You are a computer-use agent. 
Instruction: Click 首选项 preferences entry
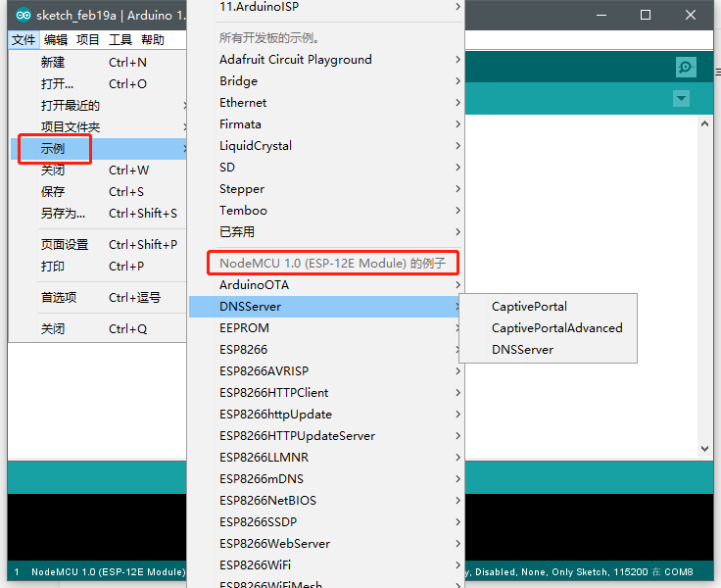point(98,298)
